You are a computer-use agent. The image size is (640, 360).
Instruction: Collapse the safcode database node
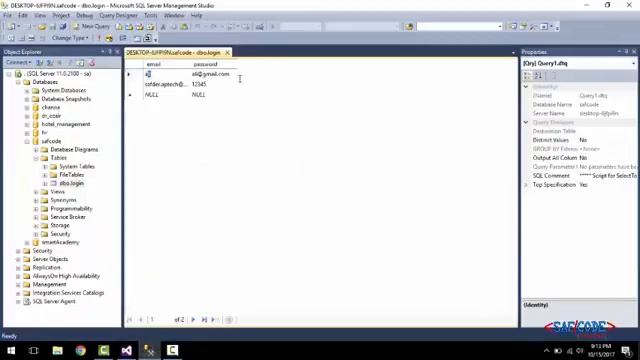pyautogui.click(x=27, y=141)
